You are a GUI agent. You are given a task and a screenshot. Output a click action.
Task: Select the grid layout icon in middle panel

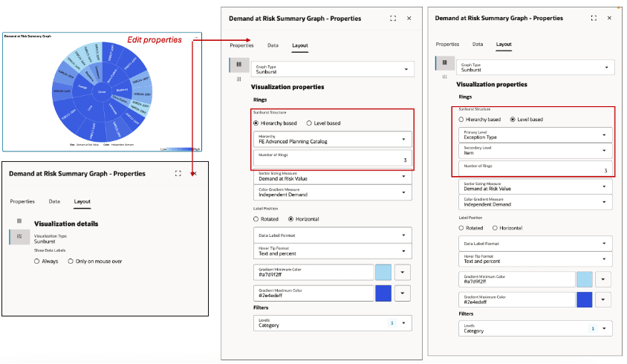[239, 65]
